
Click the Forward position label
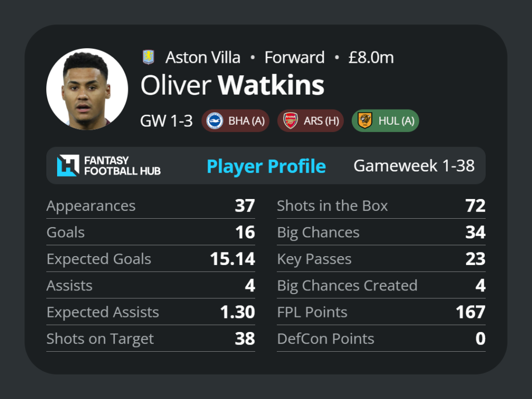pos(295,57)
